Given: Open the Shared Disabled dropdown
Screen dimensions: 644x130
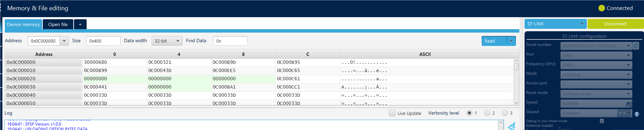Looking at the screenshot, I should pyautogui.click(x=596, y=113).
